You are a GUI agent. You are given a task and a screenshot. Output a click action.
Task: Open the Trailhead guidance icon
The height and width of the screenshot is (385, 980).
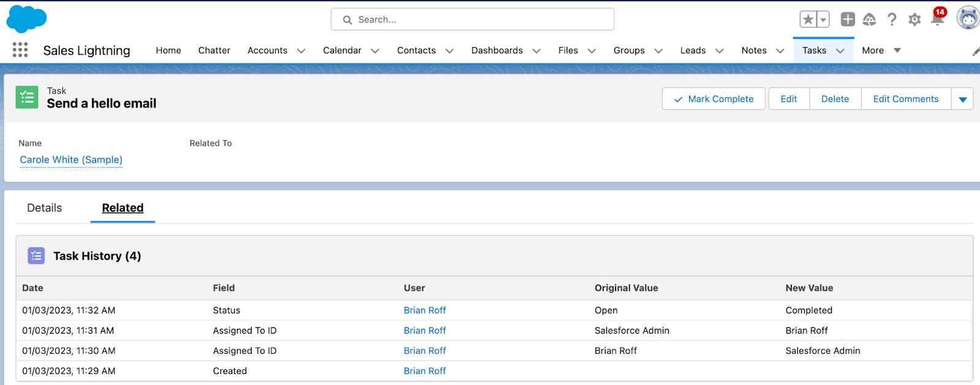(869, 20)
